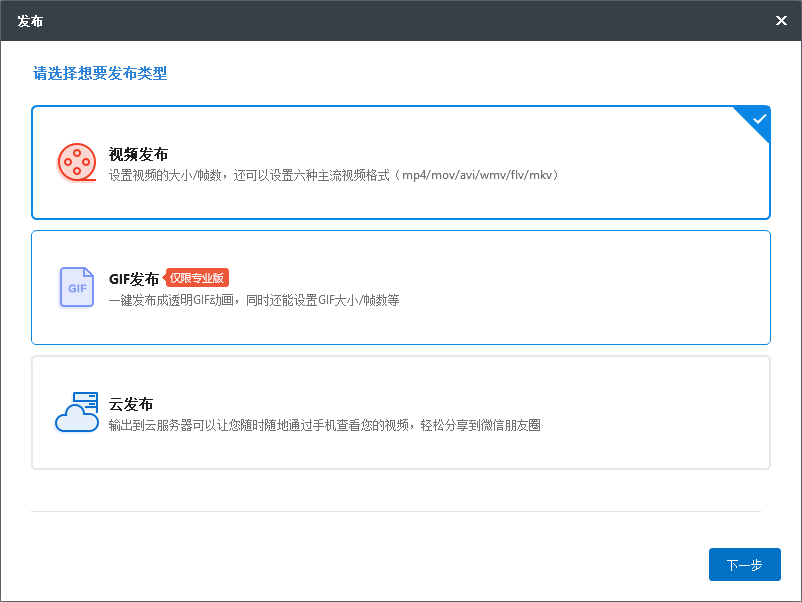Click 同时还能设置GIF大小/帧数等 text
The image size is (802, 602).
click(x=323, y=300)
